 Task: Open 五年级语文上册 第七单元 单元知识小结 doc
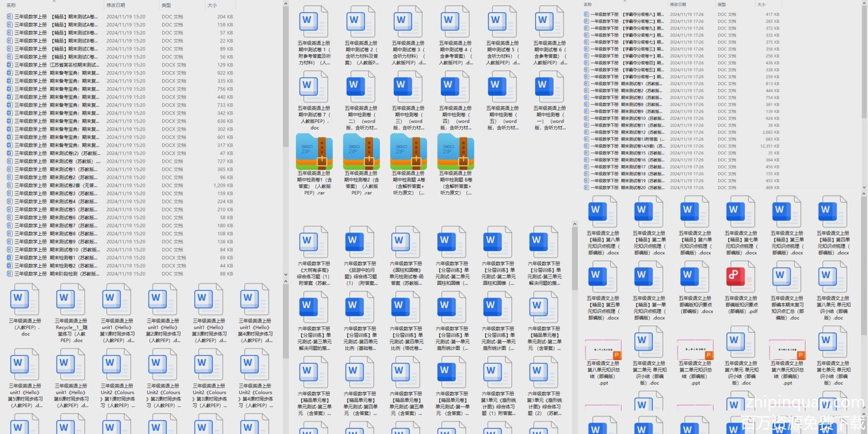832,343
